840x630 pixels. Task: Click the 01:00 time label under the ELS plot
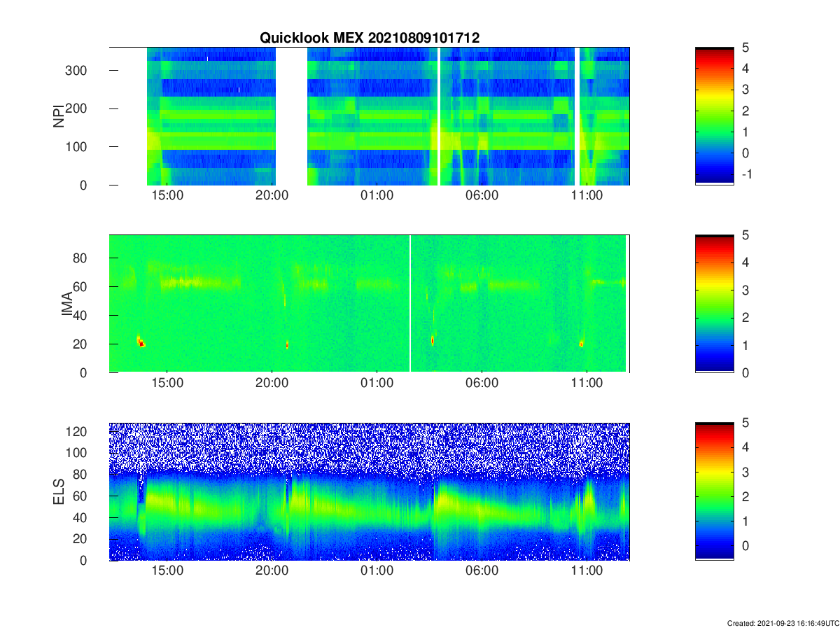tap(377, 570)
